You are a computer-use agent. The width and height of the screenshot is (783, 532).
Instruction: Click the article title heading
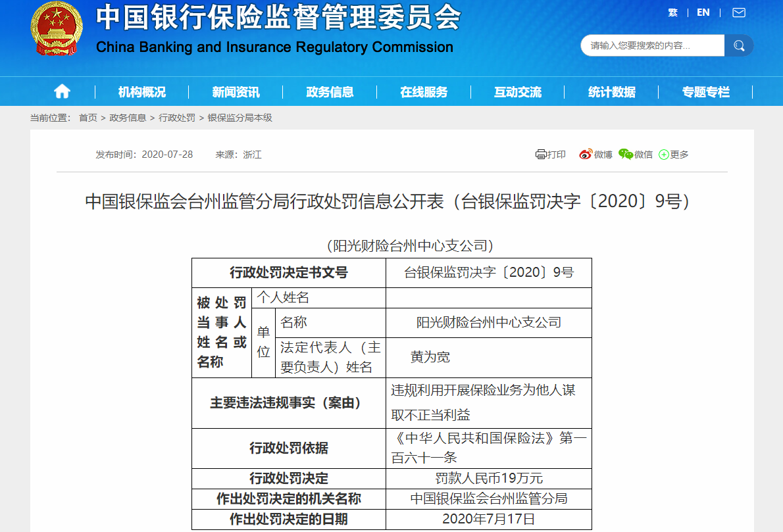(x=388, y=201)
